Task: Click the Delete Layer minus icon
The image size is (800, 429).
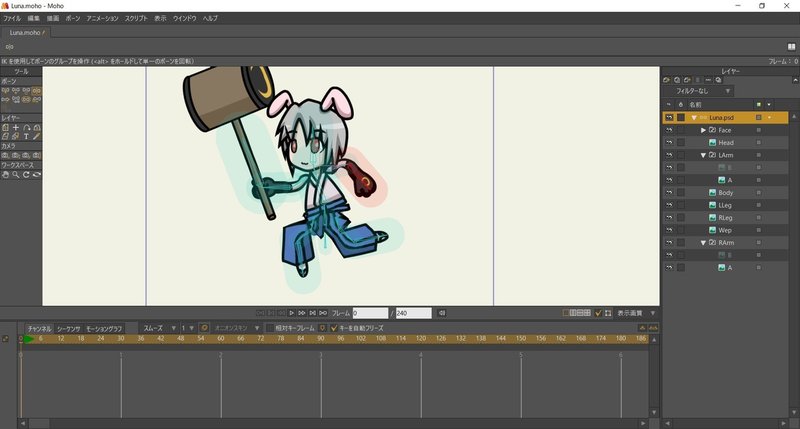Action: click(708, 80)
